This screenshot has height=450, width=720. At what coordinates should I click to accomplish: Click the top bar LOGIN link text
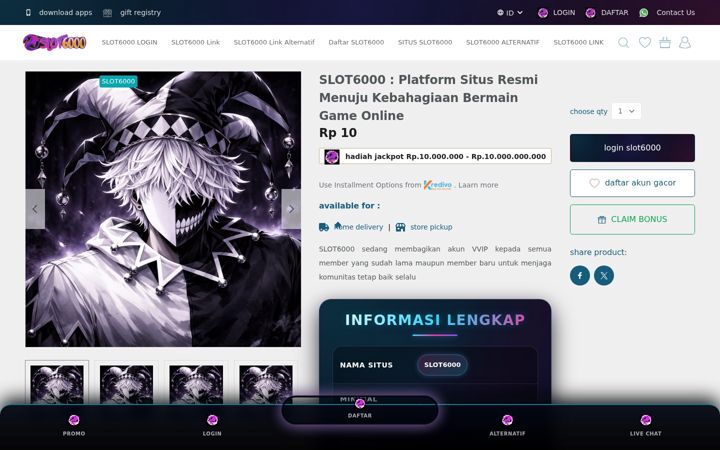click(564, 13)
